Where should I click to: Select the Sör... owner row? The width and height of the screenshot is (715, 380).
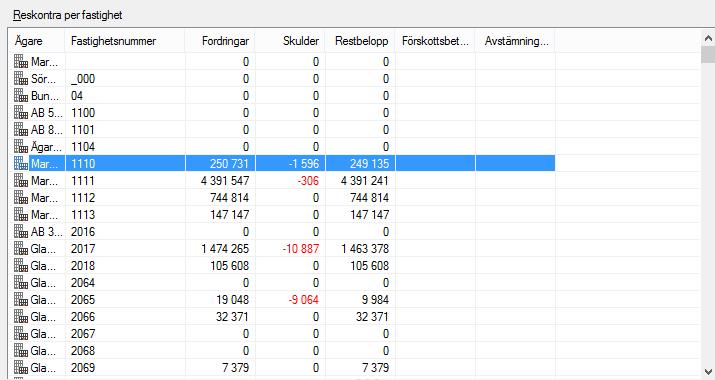coord(43,78)
